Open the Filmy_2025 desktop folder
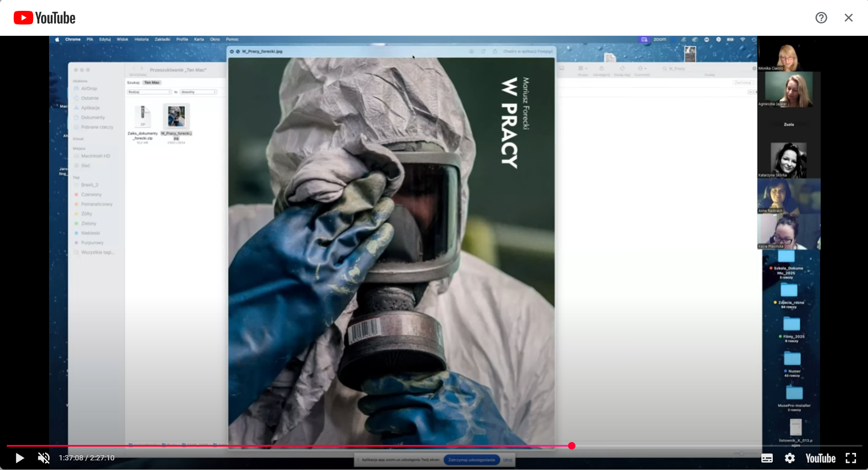 [792, 324]
